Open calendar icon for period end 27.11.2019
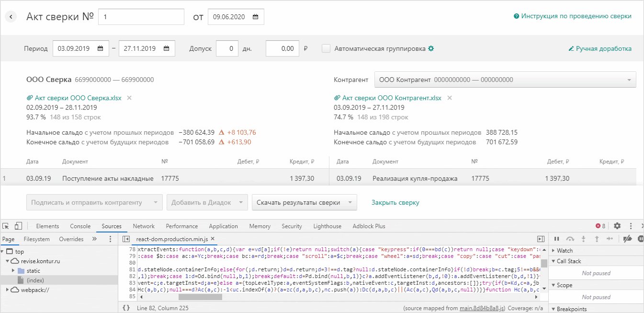The image size is (644, 313). click(166, 48)
